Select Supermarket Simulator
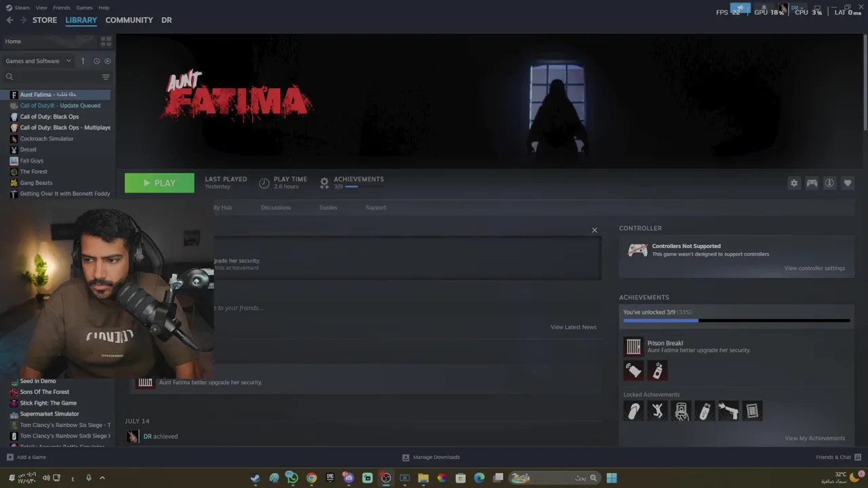The width and height of the screenshot is (868, 488). pos(56,413)
